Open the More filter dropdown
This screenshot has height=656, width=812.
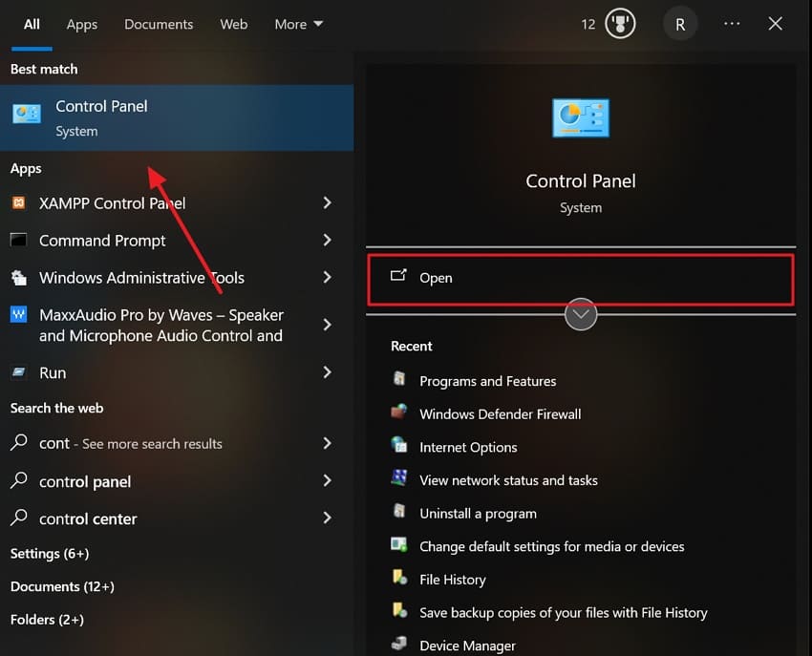[x=299, y=24]
